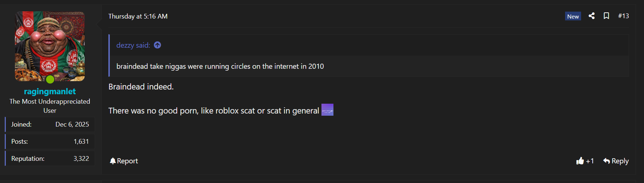Open the ragingmanlet avatar image
The image size is (644, 183).
pos(50,46)
